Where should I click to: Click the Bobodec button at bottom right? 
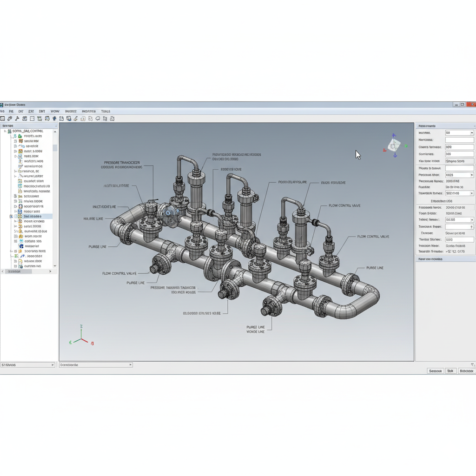(x=466, y=371)
